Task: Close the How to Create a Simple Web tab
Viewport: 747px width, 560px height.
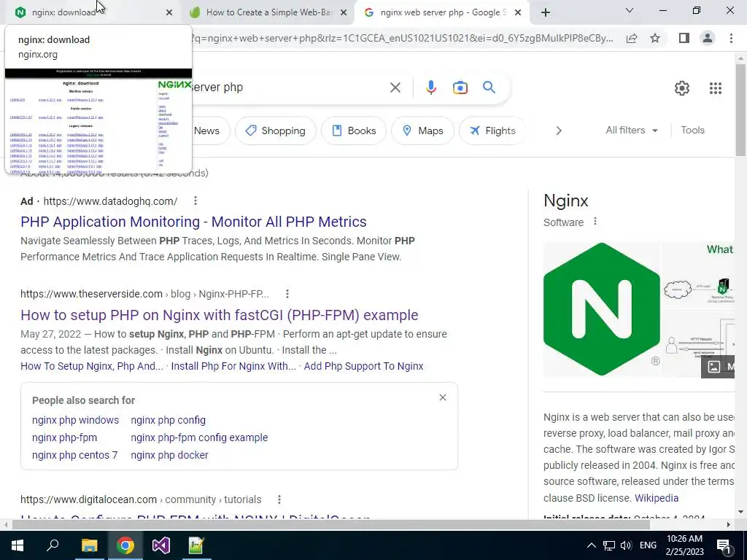Action: (343, 13)
